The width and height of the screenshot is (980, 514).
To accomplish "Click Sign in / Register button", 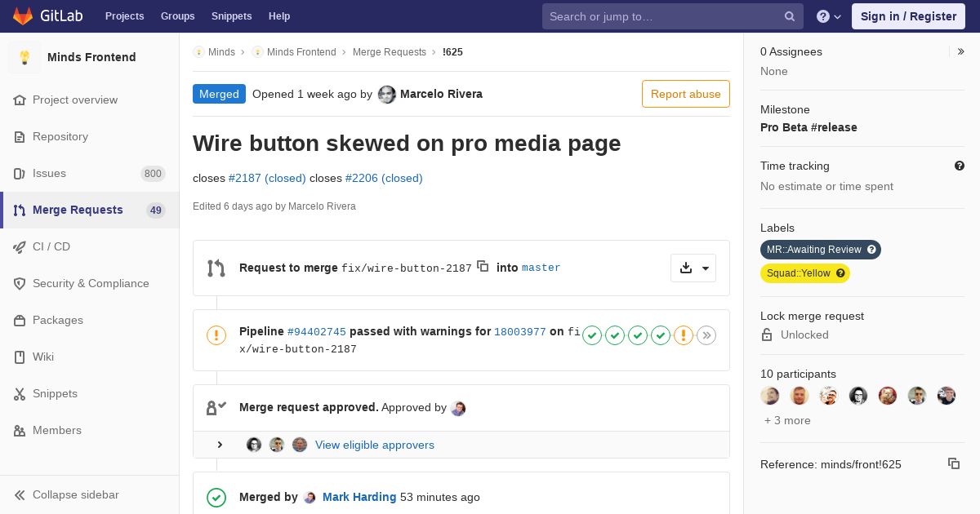I will (908, 16).
